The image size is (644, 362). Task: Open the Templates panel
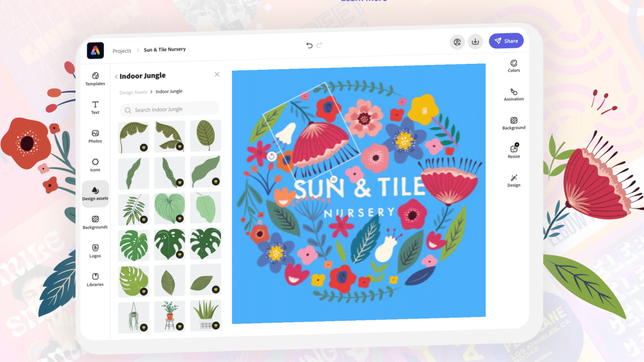[95, 79]
